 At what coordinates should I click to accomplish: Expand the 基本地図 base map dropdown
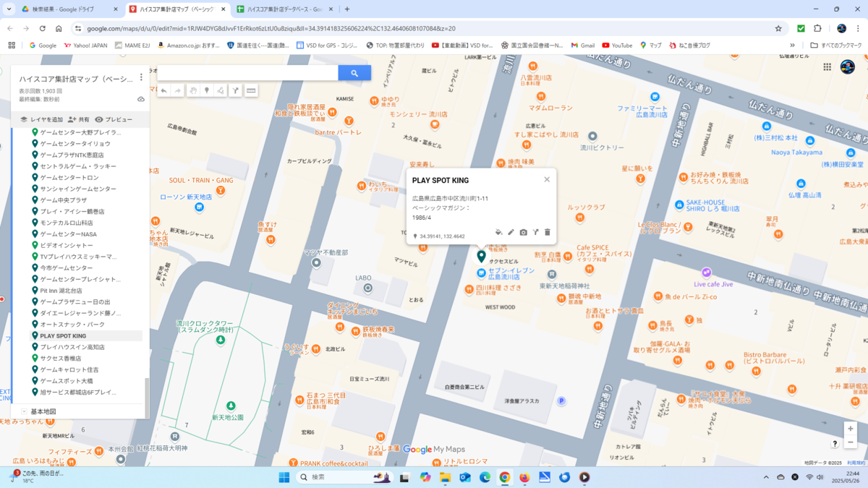24,411
